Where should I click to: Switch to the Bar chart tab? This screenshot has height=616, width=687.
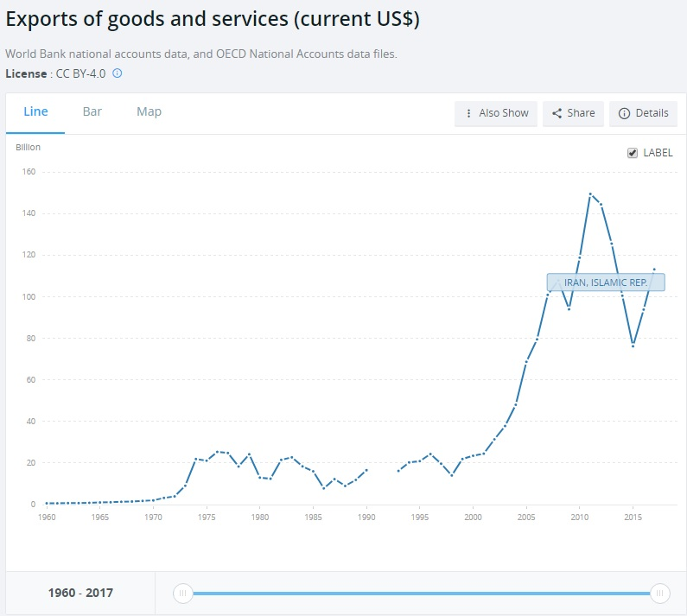92,112
